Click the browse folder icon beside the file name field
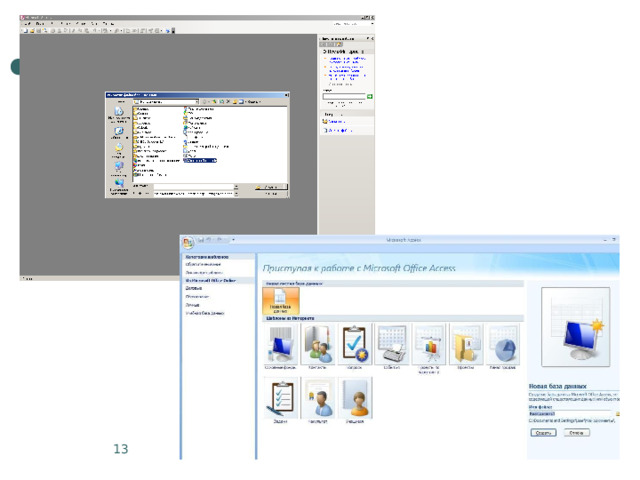The width and height of the screenshot is (640, 480). click(x=618, y=414)
